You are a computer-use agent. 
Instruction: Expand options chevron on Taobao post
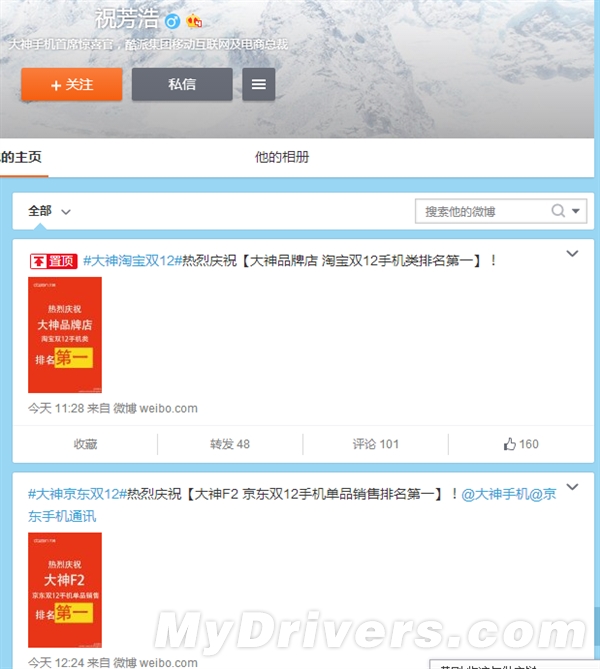[572, 253]
